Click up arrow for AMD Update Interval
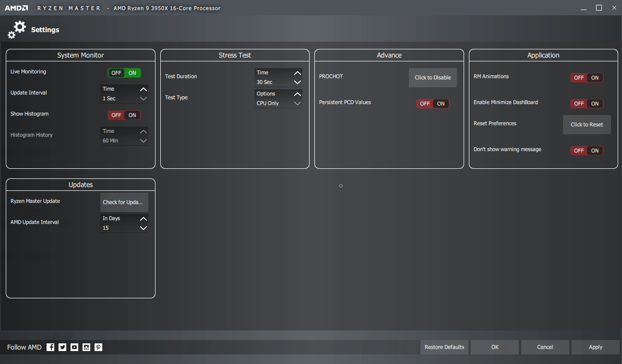This screenshot has height=364, width=622. point(143,219)
